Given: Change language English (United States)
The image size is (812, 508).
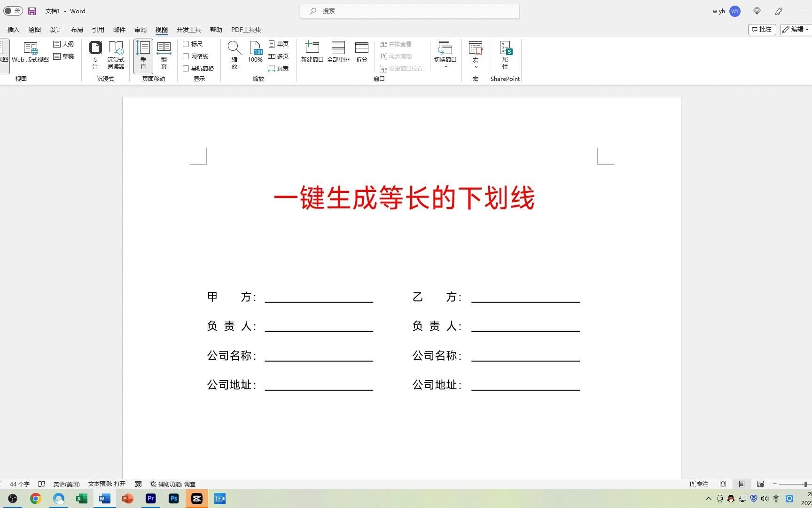Looking at the screenshot, I should pyautogui.click(x=66, y=484).
